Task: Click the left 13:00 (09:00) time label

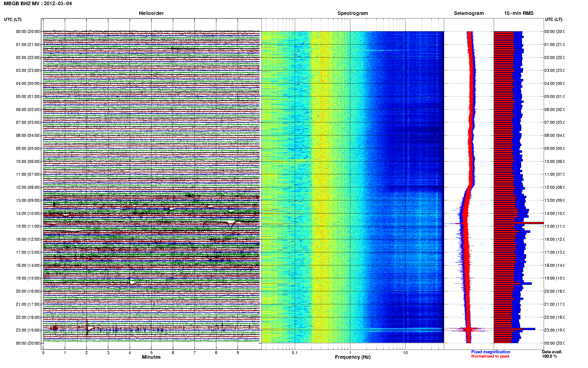Action: tap(28, 200)
